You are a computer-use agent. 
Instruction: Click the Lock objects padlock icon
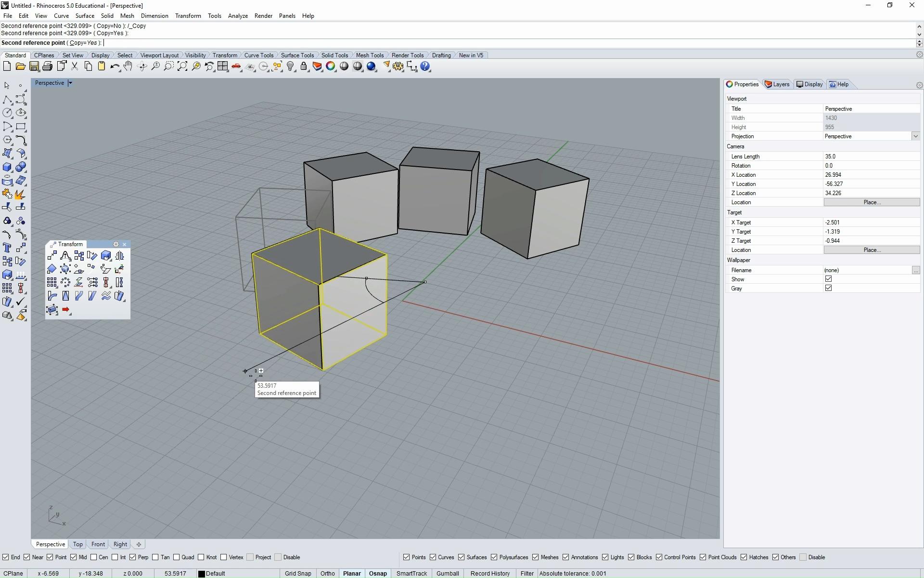tap(304, 66)
